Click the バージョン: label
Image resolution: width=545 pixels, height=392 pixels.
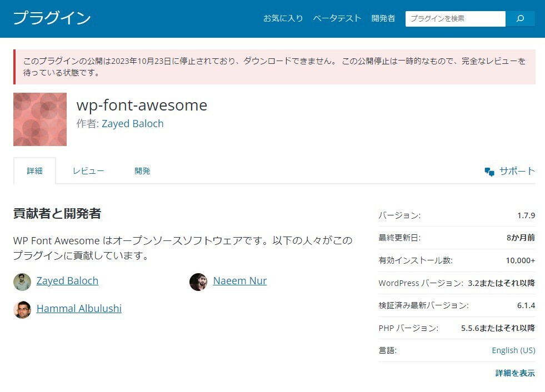(399, 215)
